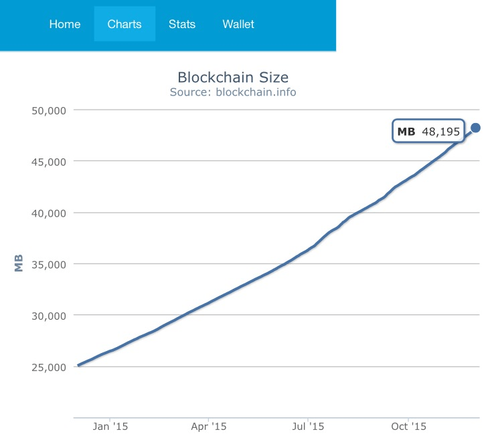Switch to the Stats tab
The image size is (502, 448).
[x=182, y=24]
